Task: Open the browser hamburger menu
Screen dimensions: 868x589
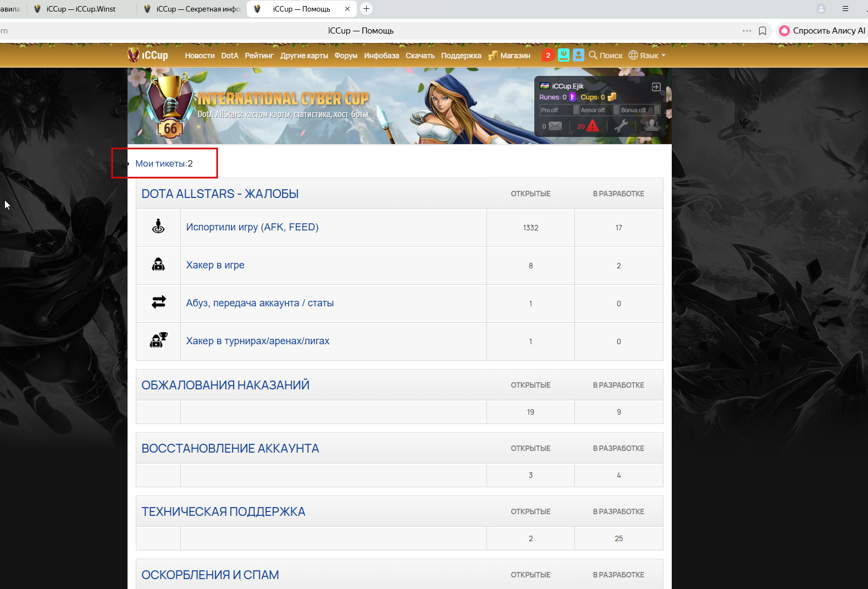Action: point(845,9)
